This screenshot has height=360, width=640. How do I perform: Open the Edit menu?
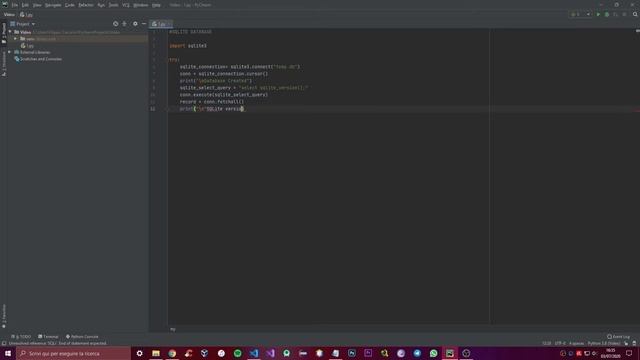pyautogui.click(x=25, y=5)
